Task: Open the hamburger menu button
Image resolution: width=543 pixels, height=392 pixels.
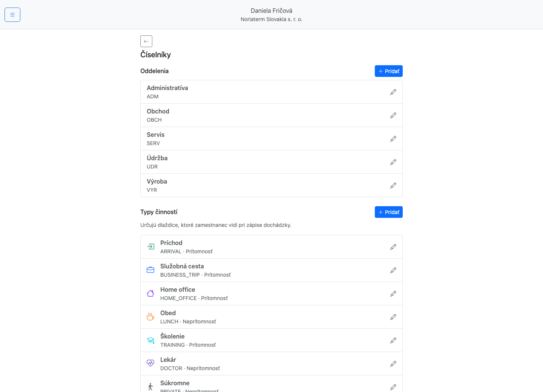Action: pos(12,15)
